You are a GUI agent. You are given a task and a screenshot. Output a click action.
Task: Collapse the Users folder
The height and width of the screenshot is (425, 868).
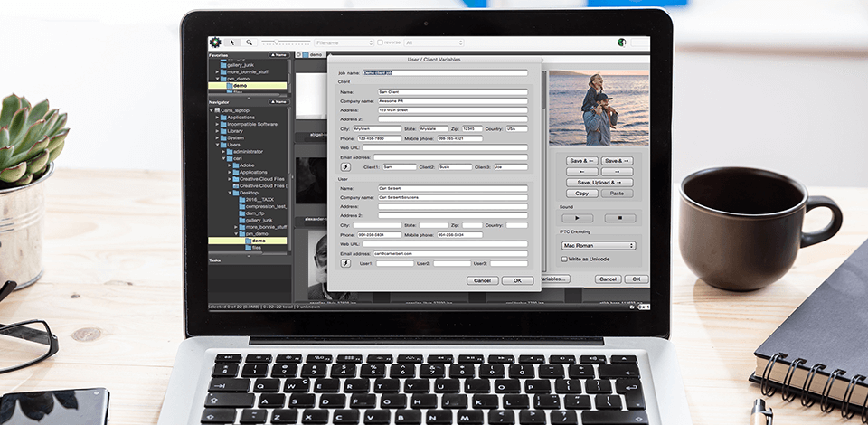[x=218, y=145]
